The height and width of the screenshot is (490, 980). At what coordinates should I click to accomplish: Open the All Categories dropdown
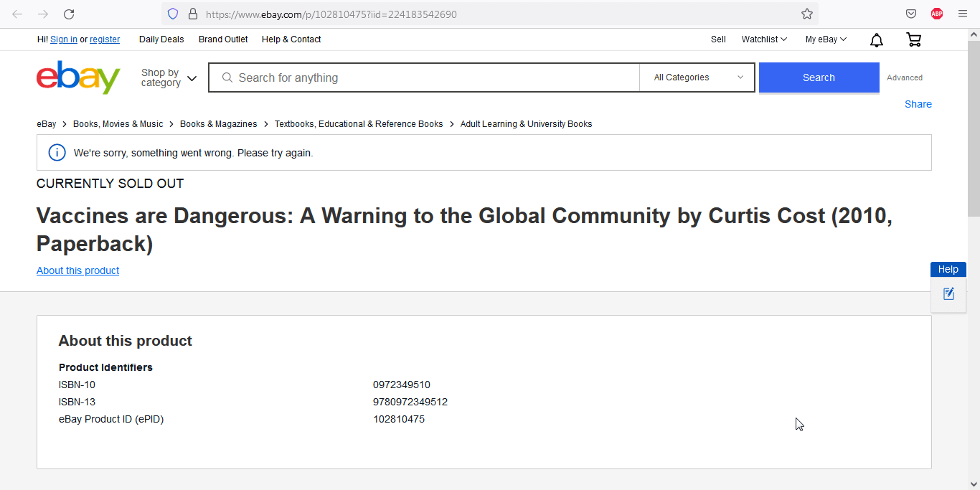pos(697,77)
